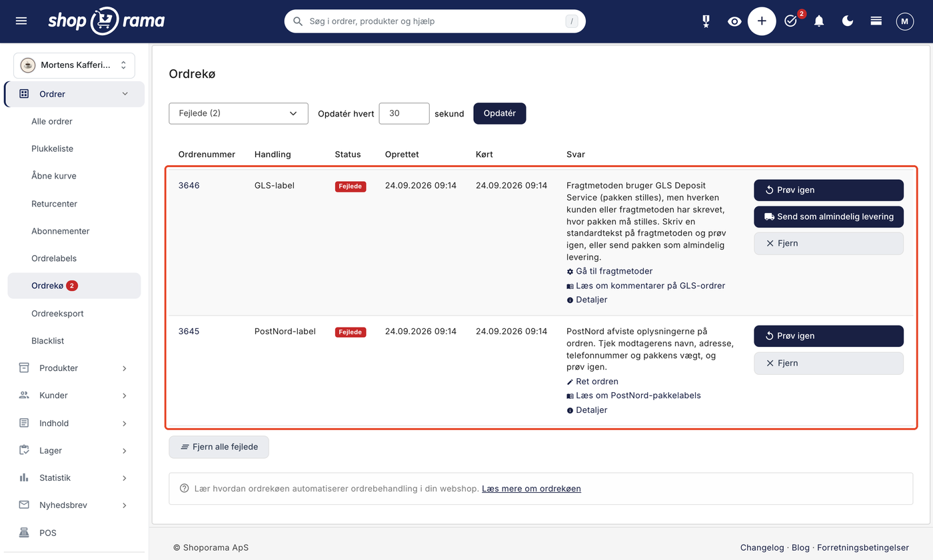This screenshot has width=933, height=560.
Task: Click the Lager clipboard icon
Action: click(x=24, y=450)
